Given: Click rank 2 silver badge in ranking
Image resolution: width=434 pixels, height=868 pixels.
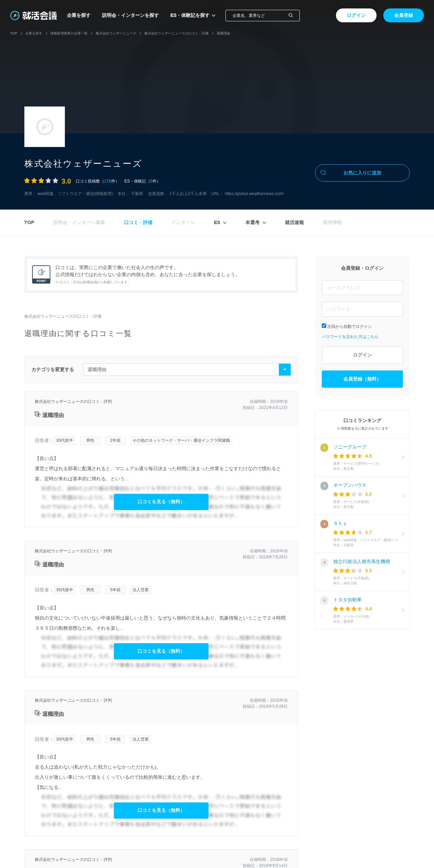Looking at the screenshot, I should tap(324, 486).
